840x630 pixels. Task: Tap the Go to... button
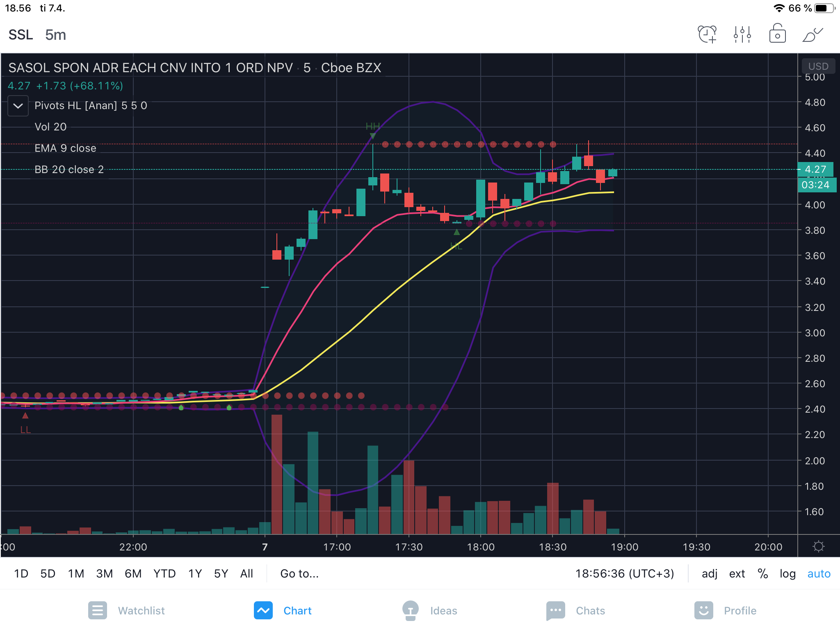click(299, 573)
